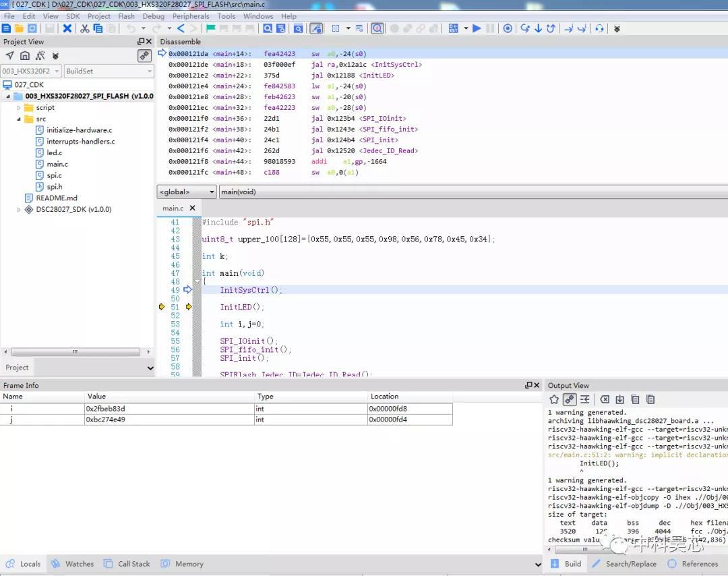The height and width of the screenshot is (576, 728).
Task: Select the Watches tab
Action: [x=72, y=563]
